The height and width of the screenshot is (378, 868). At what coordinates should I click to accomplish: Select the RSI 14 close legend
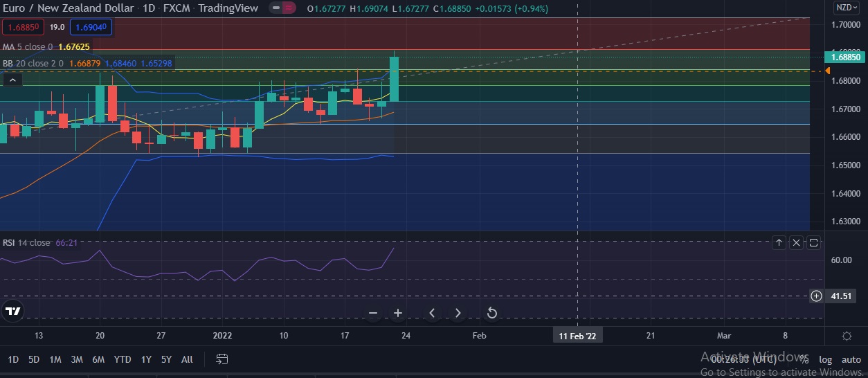click(x=26, y=243)
